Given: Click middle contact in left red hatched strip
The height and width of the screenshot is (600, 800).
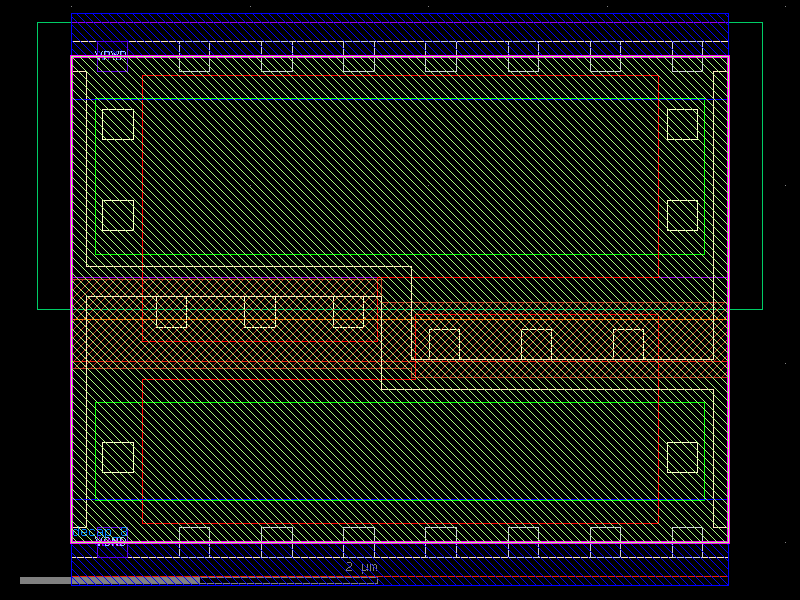Looking at the screenshot, I should coord(260,311).
